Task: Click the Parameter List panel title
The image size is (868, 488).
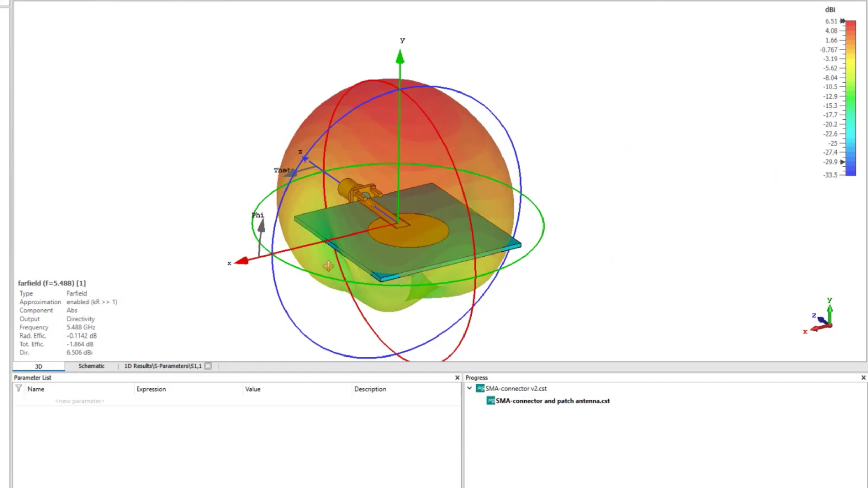Action: coord(32,378)
